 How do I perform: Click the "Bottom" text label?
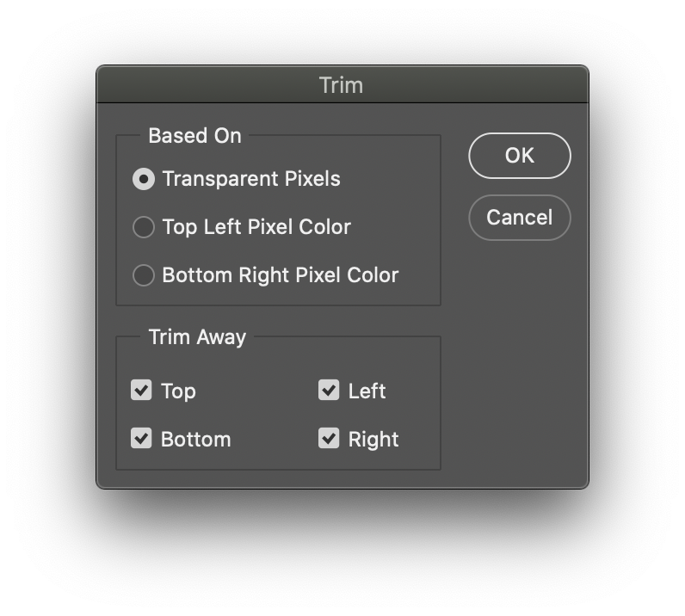coord(195,439)
